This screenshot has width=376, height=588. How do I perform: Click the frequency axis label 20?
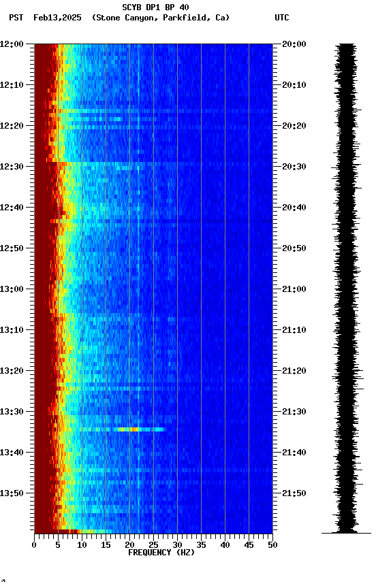coord(129,545)
